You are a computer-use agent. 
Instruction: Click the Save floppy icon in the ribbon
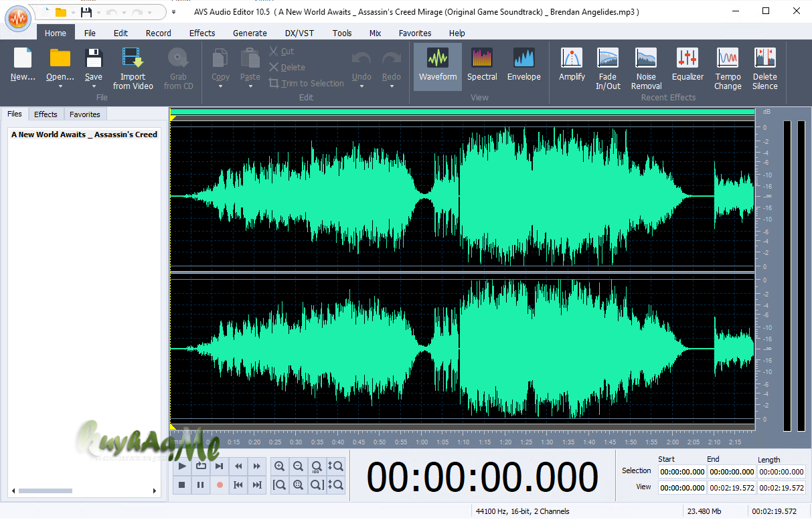click(94, 58)
